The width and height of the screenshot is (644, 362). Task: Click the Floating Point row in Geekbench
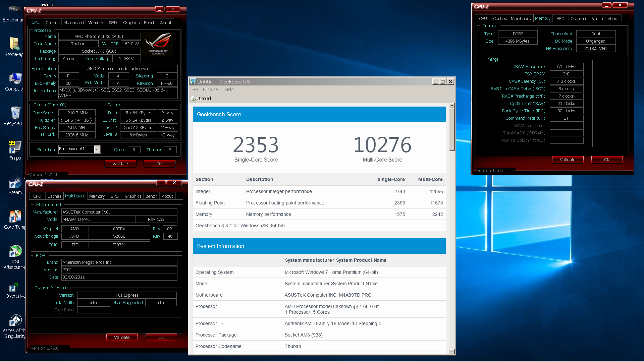(319, 203)
